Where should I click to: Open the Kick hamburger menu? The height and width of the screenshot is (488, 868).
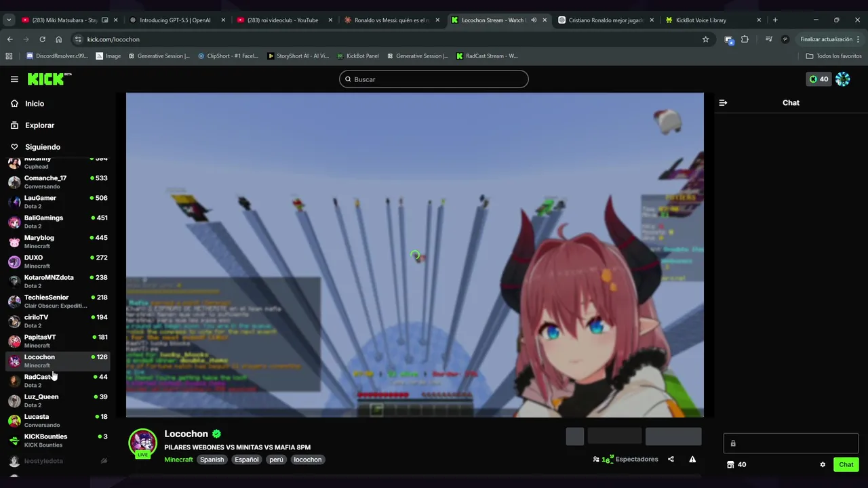14,79
